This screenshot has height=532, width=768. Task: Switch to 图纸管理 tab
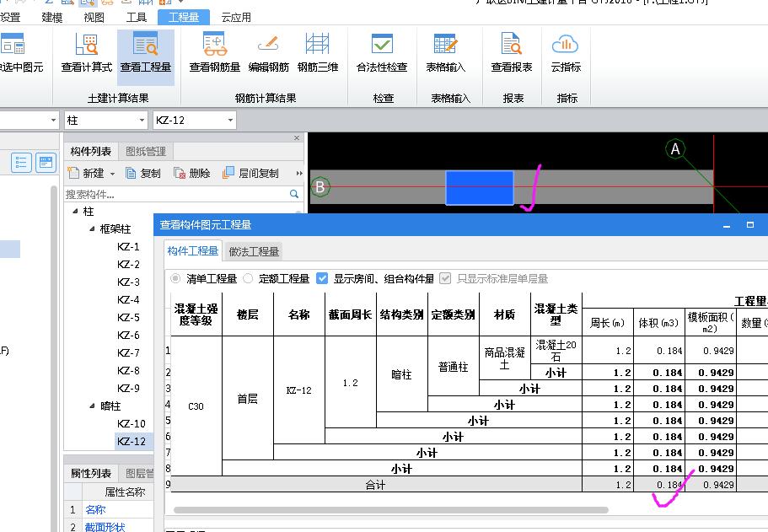pyautogui.click(x=146, y=152)
